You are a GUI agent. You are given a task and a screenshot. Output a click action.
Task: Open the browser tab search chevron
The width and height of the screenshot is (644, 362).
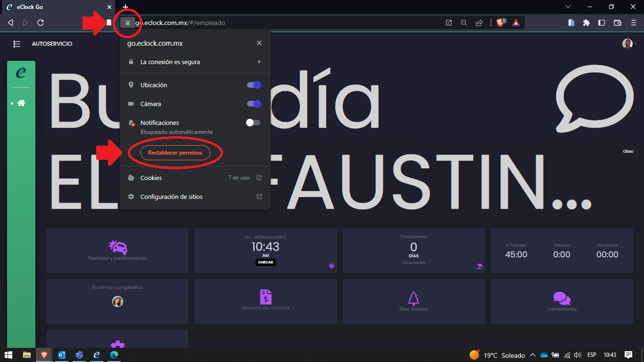click(x=568, y=7)
